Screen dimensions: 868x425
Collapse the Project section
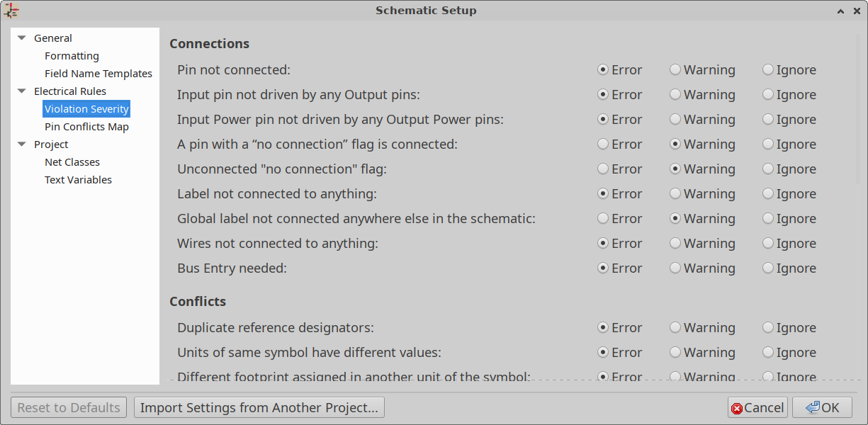pyautogui.click(x=21, y=144)
